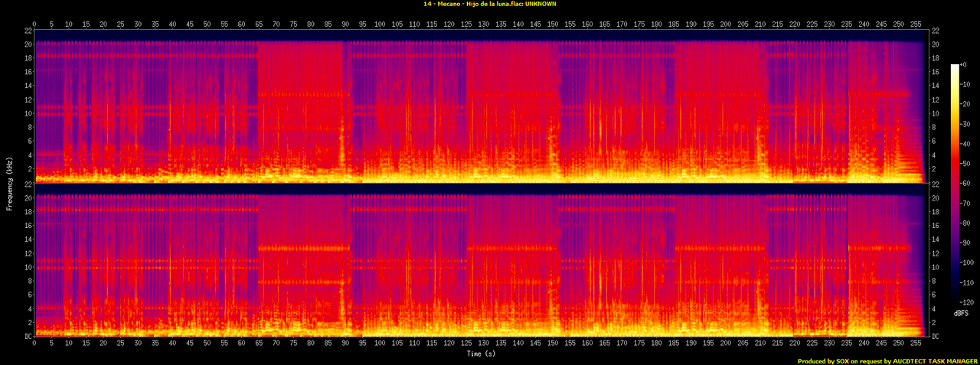Click the "dBFS" label under the color scale
Screen dimensions: 980x365
962,314
